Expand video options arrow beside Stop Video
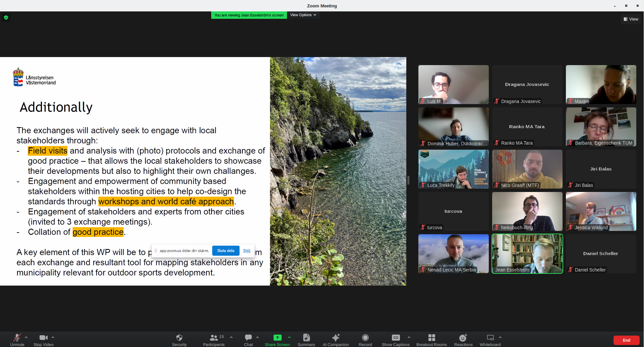This screenshot has width=644, height=347. coord(53,337)
